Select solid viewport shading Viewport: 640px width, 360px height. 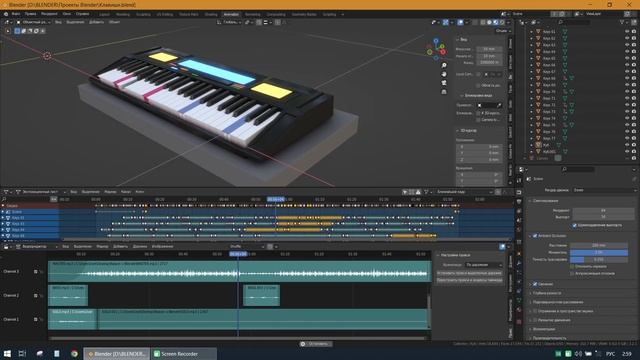pos(489,22)
